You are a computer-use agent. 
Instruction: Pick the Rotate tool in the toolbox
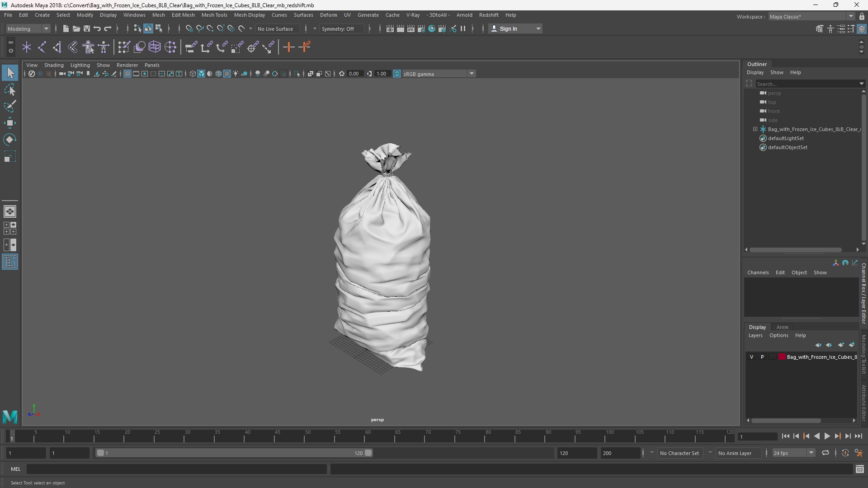(10, 140)
